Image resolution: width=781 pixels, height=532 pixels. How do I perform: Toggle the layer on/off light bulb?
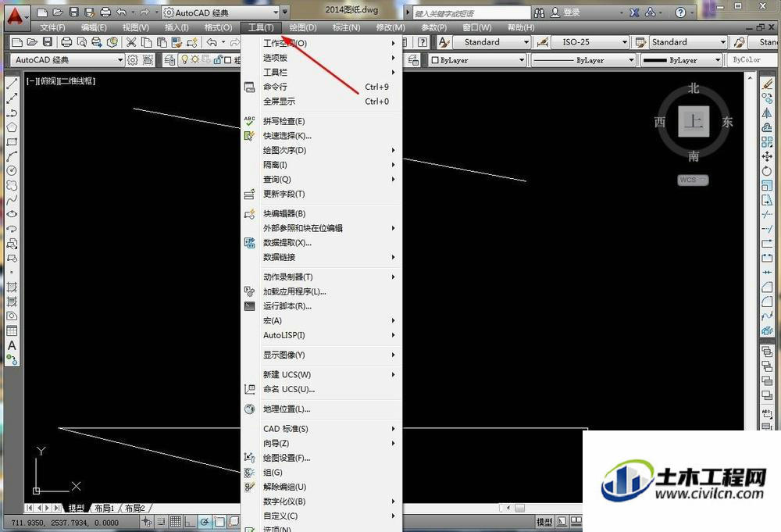tap(184, 60)
